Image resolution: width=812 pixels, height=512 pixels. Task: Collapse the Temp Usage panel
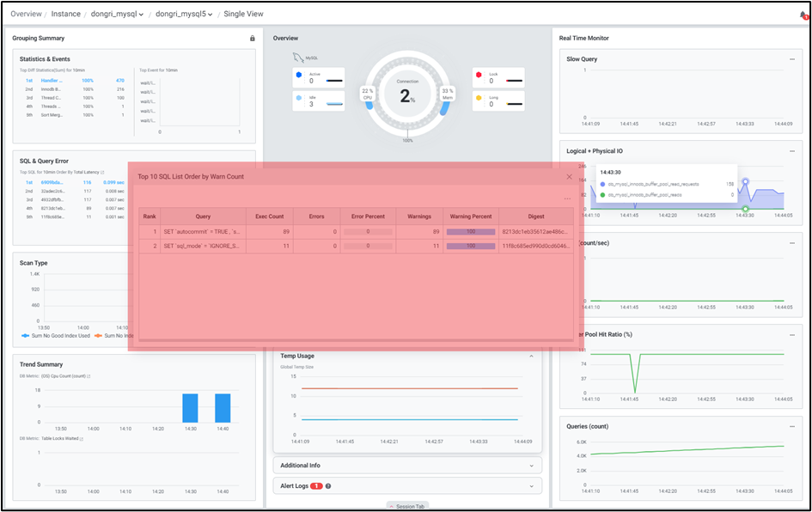(531, 356)
